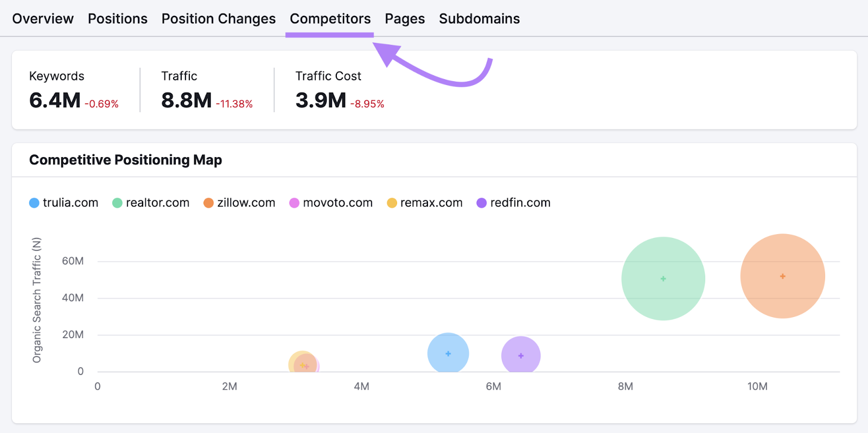Click the -8.95% traffic cost change
Image resolution: width=868 pixels, height=433 pixels.
click(367, 104)
